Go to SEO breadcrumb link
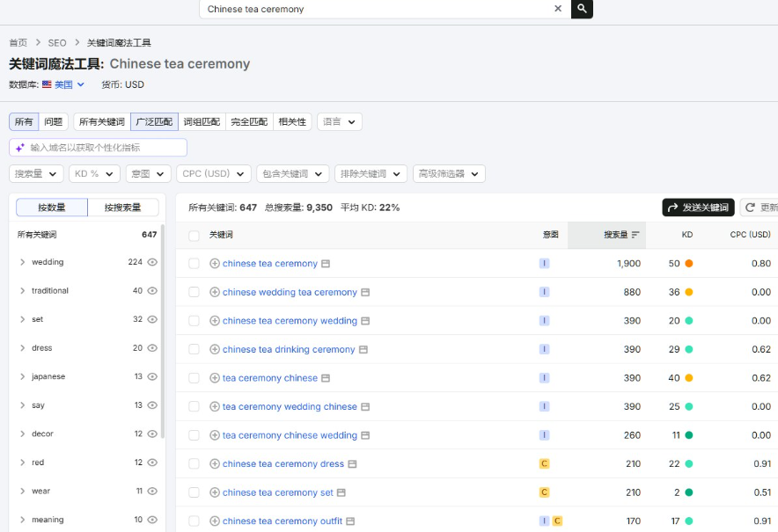The image size is (778, 532). (x=57, y=42)
